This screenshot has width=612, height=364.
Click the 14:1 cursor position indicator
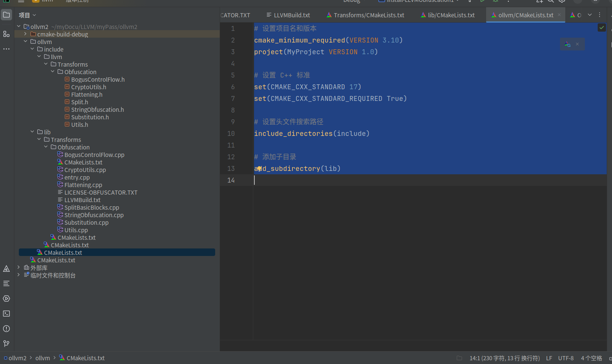pos(505,358)
